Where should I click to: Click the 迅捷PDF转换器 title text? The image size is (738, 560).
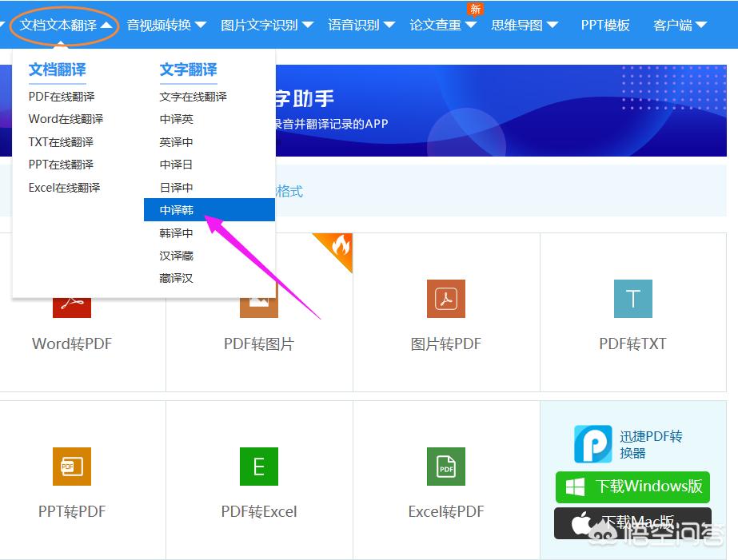pos(651,444)
